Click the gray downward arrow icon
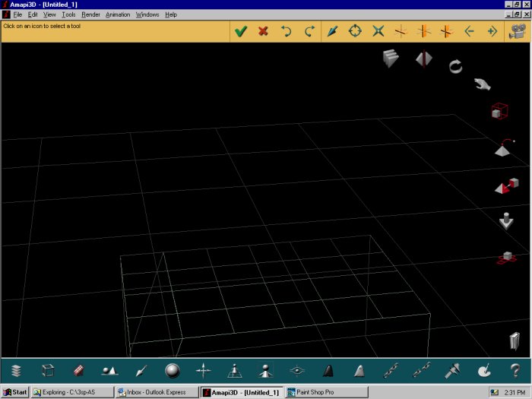This screenshot has width=532, height=399. coord(506,221)
